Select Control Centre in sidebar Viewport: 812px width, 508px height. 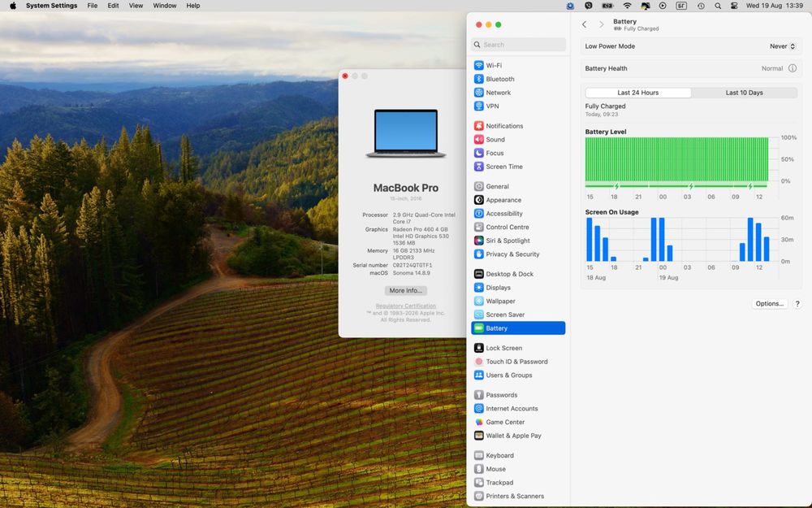pyautogui.click(x=518, y=227)
